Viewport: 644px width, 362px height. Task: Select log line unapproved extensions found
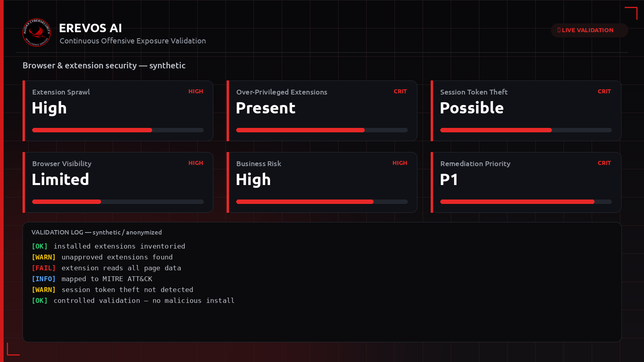click(102, 257)
